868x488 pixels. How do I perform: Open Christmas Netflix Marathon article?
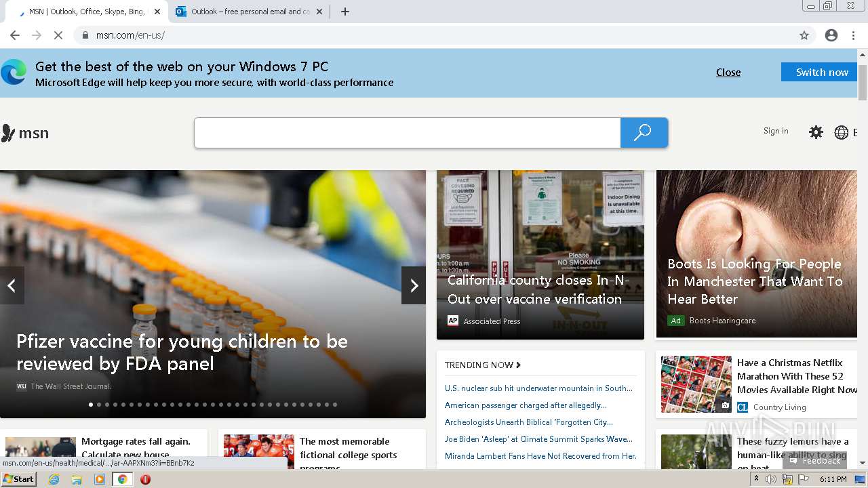[x=797, y=376]
